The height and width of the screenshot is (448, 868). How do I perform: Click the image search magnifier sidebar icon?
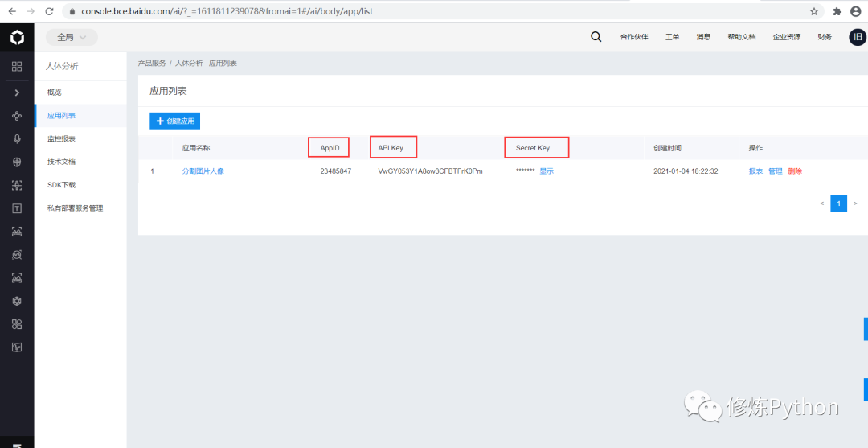click(17, 255)
